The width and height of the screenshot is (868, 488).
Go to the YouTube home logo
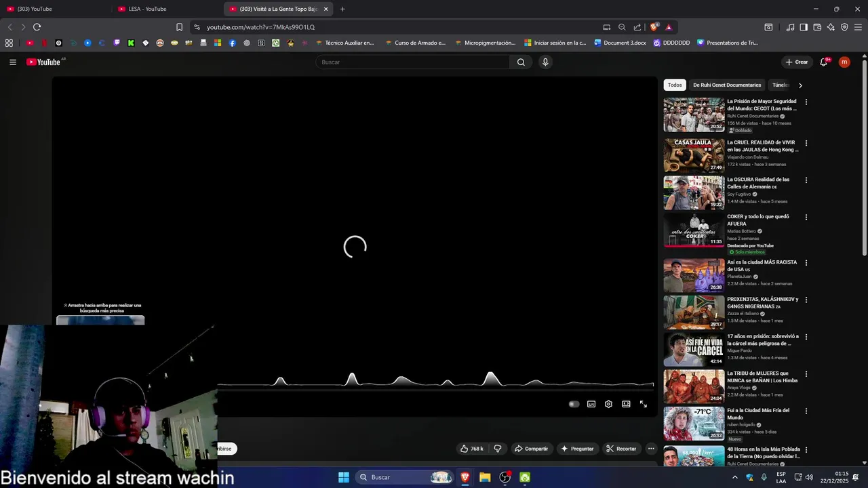click(44, 62)
